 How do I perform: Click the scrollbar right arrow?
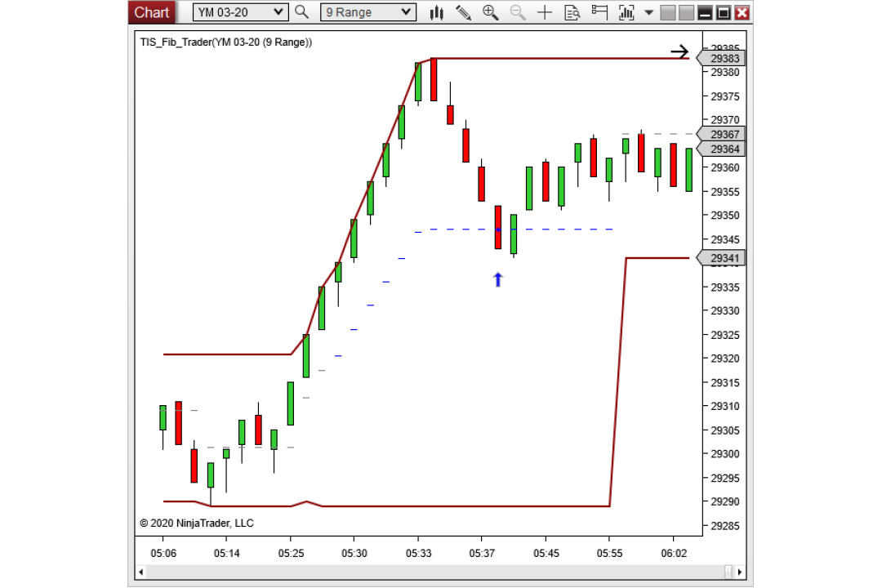(740, 572)
